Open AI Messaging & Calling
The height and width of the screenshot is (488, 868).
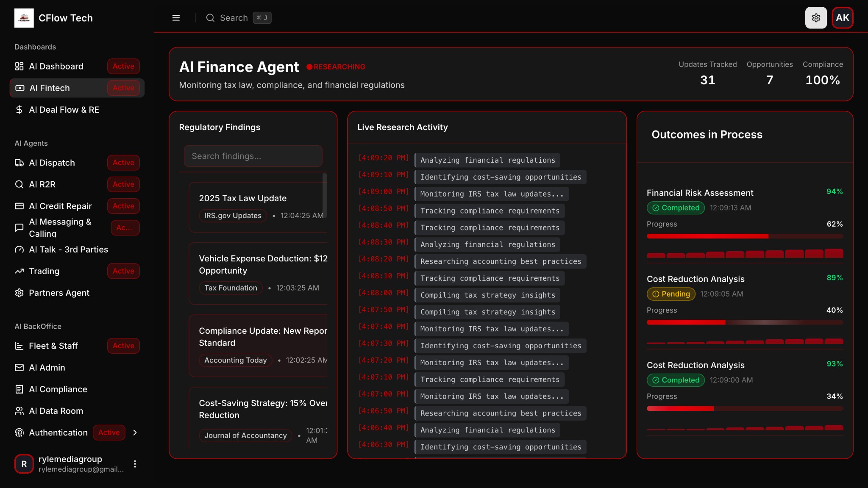click(60, 227)
